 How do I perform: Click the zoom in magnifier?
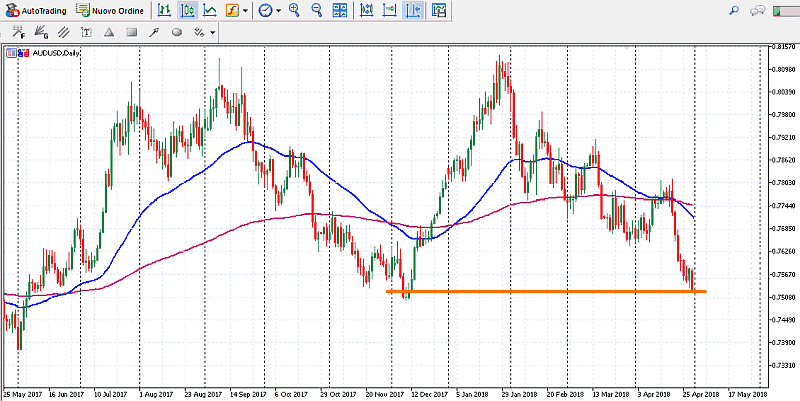coord(294,10)
